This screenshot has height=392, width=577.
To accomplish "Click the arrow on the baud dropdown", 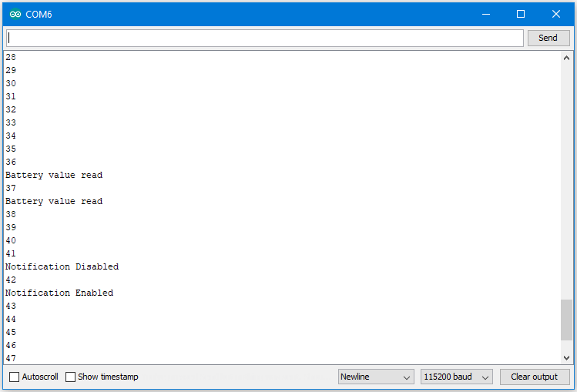I will [x=485, y=377].
